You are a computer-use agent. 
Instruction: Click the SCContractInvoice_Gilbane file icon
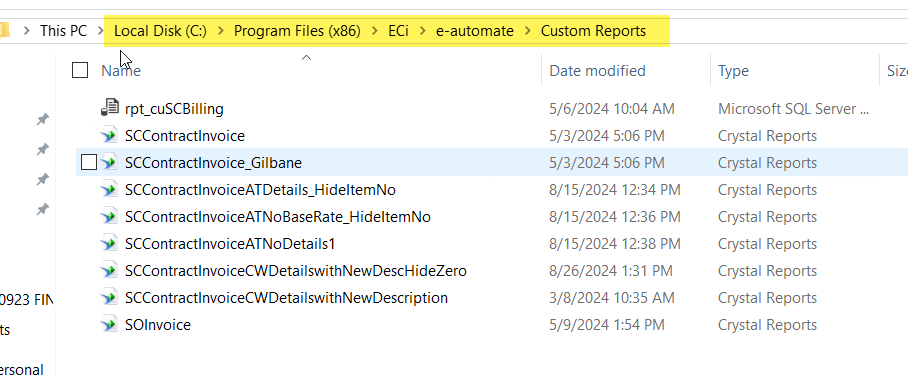pos(109,163)
